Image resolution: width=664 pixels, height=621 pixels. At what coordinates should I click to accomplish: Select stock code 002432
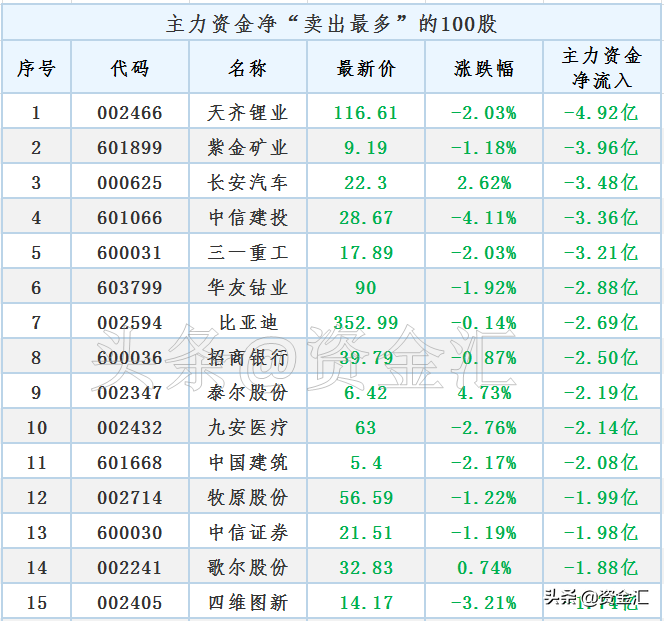point(130,428)
